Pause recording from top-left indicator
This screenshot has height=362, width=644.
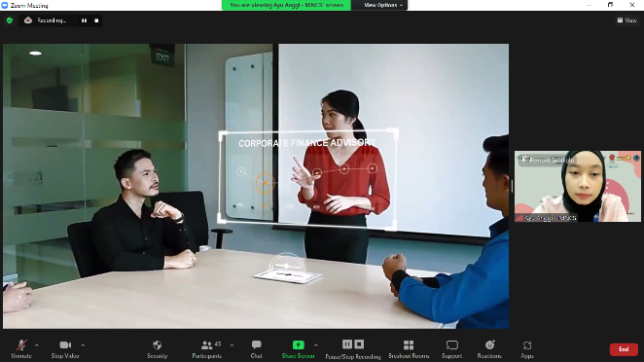tap(84, 20)
